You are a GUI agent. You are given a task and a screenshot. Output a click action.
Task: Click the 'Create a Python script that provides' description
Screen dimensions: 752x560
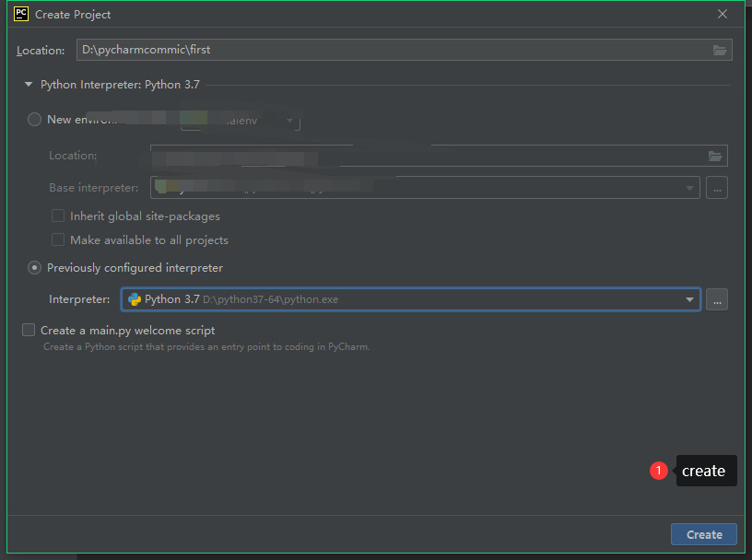tap(206, 346)
